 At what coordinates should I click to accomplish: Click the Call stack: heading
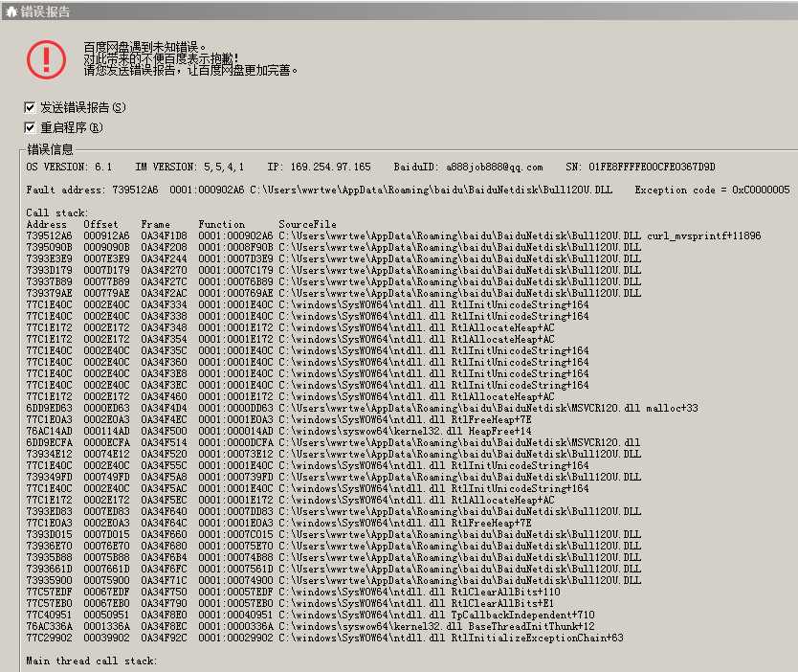click(x=57, y=213)
